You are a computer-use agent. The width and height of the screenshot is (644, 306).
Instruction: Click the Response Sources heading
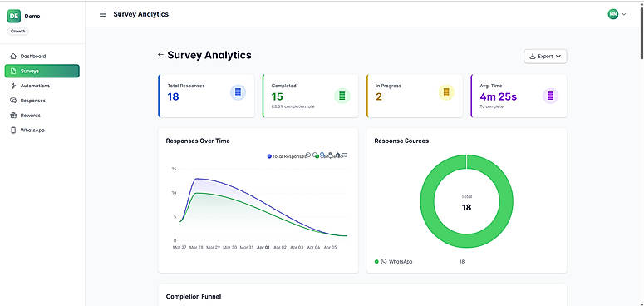pyautogui.click(x=401, y=141)
